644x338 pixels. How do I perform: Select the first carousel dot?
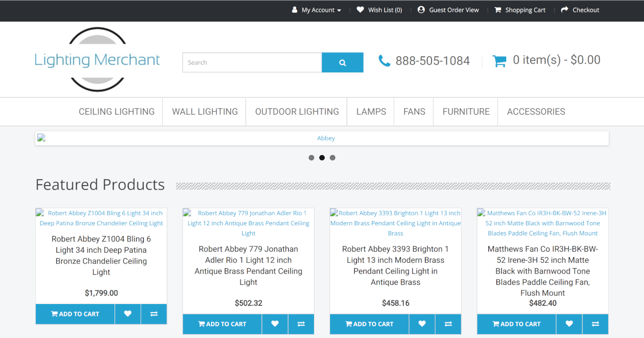(311, 158)
